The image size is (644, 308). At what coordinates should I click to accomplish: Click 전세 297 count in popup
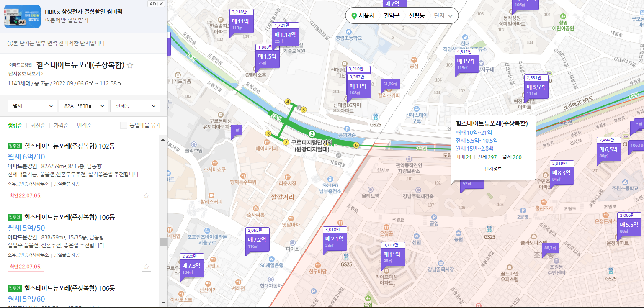(x=487, y=157)
